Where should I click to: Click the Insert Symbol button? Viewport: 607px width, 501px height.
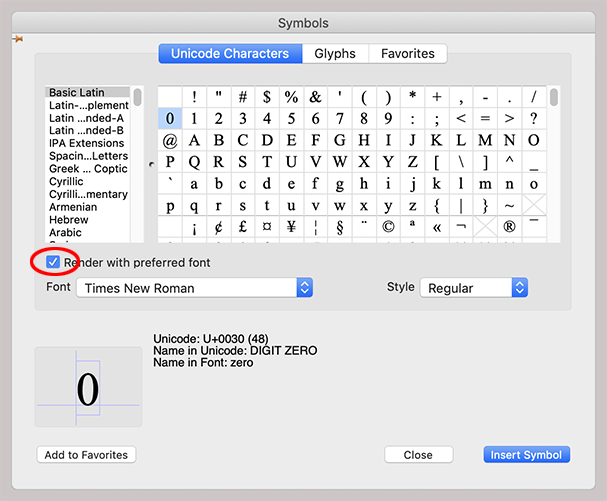pos(527,455)
